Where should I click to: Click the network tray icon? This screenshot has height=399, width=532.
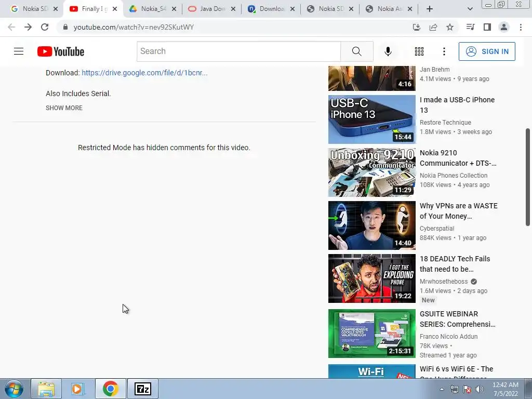tap(454, 389)
